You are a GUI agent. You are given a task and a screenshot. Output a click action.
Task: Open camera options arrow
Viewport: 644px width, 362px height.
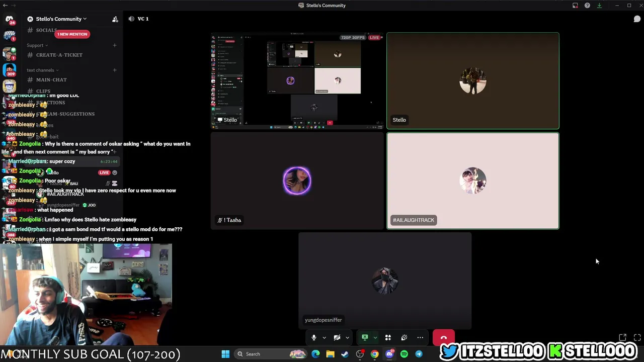click(x=347, y=338)
